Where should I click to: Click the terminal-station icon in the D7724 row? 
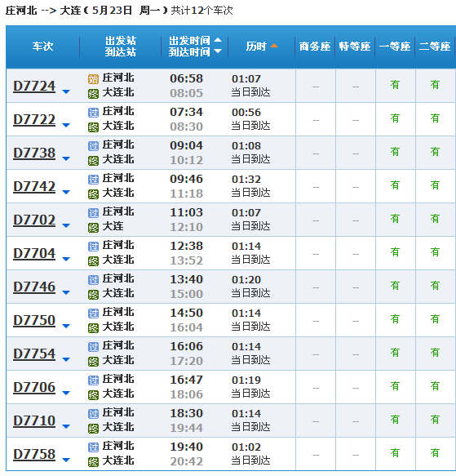point(93,94)
